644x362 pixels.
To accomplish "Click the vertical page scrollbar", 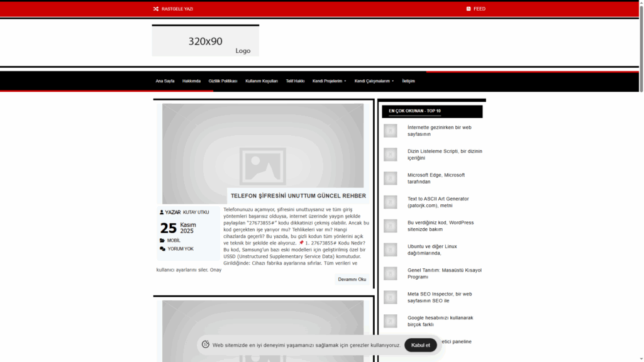I will tap(641, 189).
